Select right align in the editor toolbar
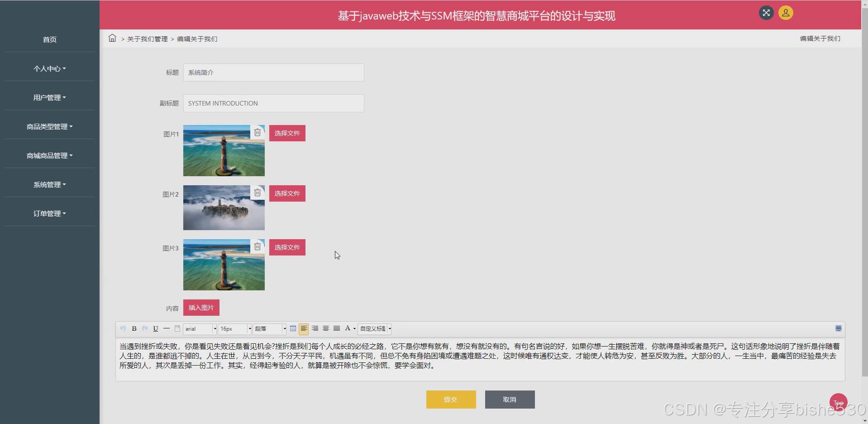Image resolution: width=868 pixels, height=424 pixels. 315,328
